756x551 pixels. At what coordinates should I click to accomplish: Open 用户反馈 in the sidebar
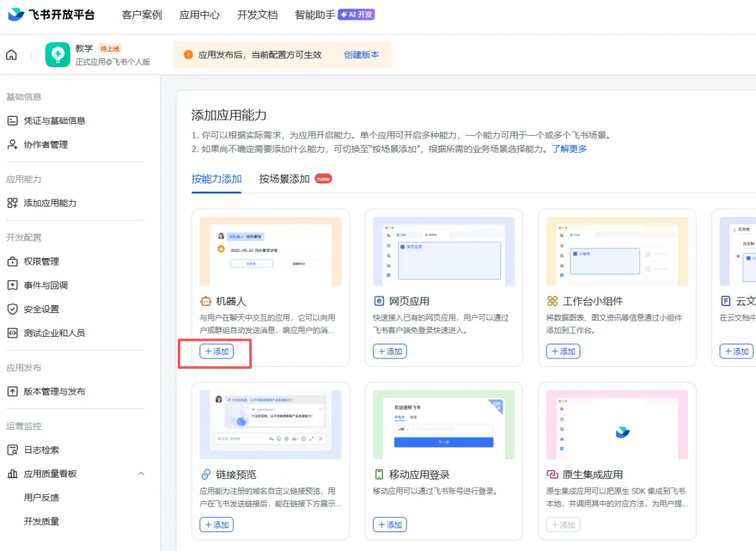(41, 498)
